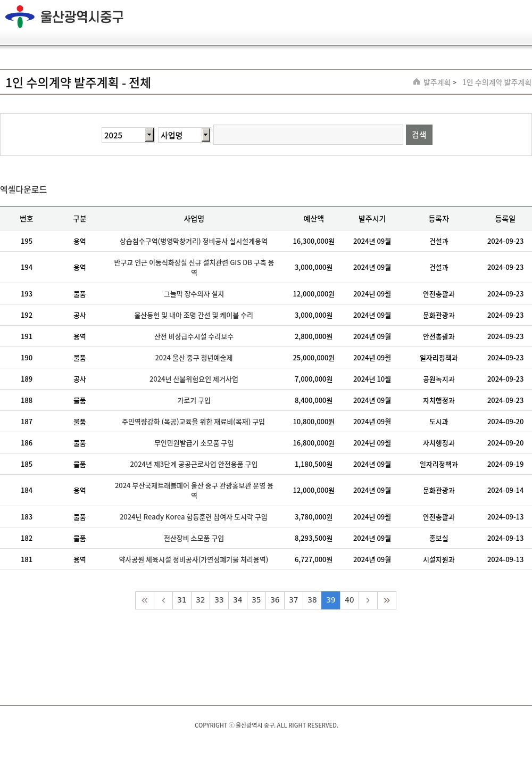Click 산전 비상급수시설 수리보수 title
The image size is (532, 759).
pyautogui.click(x=194, y=337)
